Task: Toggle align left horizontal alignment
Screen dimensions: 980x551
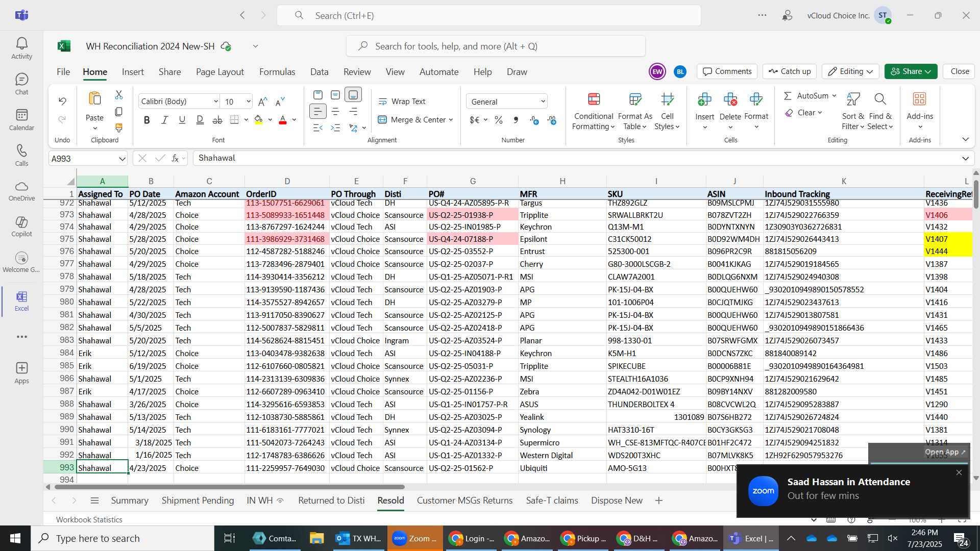Action: coord(317,111)
